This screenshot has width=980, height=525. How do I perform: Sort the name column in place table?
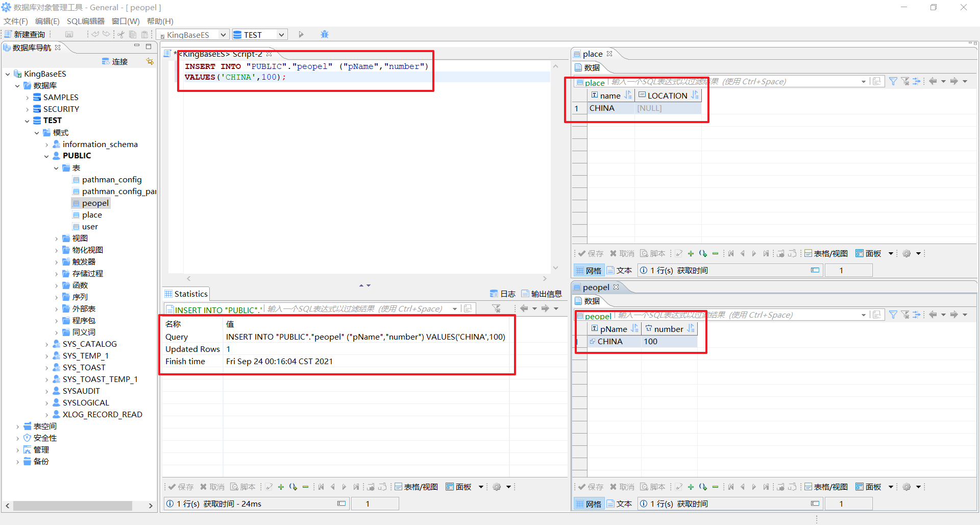(628, 95)
